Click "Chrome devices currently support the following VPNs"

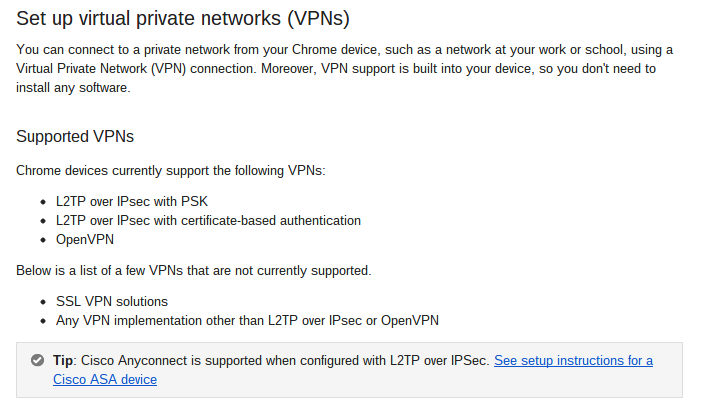pyautogui.click(x=170, y=170)
